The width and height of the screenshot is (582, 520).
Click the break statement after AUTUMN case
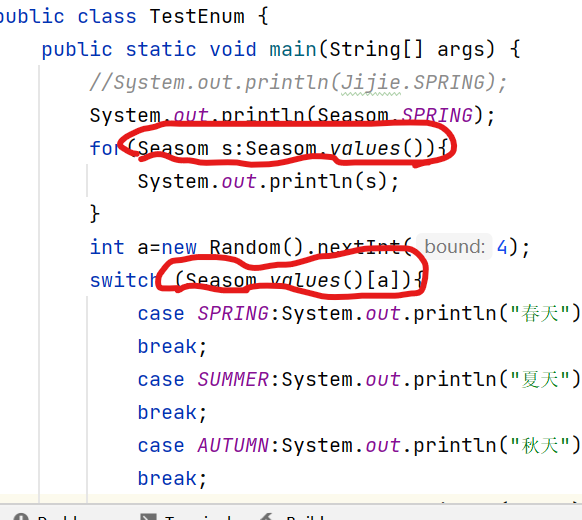(172, 478)
